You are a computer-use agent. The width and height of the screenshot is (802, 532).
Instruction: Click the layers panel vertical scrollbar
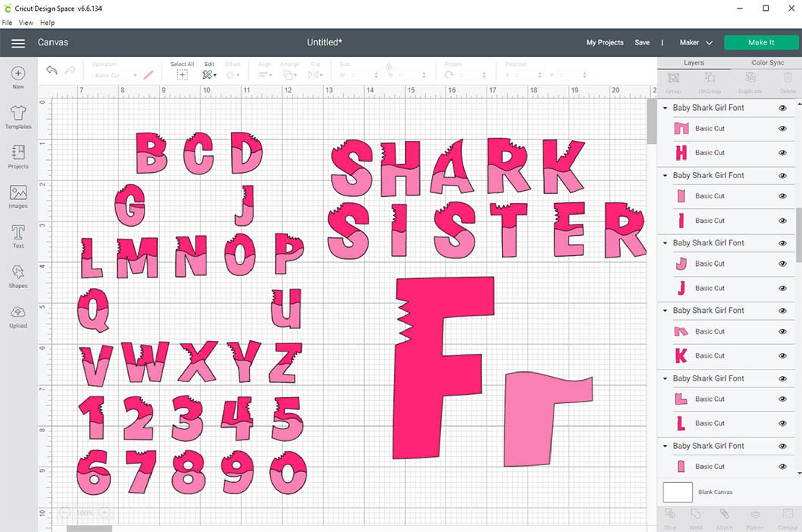tap(798, 235)
